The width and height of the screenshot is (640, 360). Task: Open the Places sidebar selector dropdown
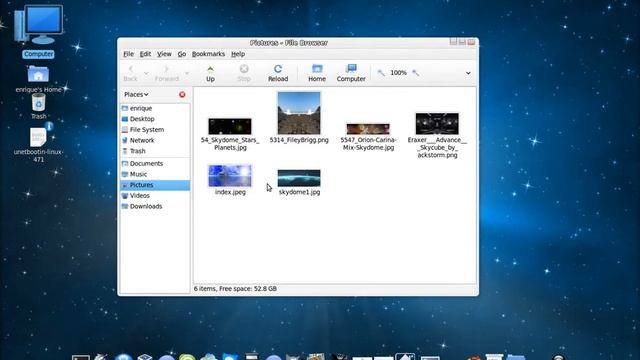coord(136,94)
